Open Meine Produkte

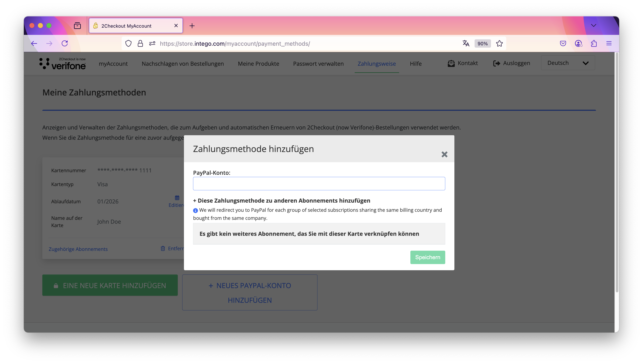click(258, 64)
